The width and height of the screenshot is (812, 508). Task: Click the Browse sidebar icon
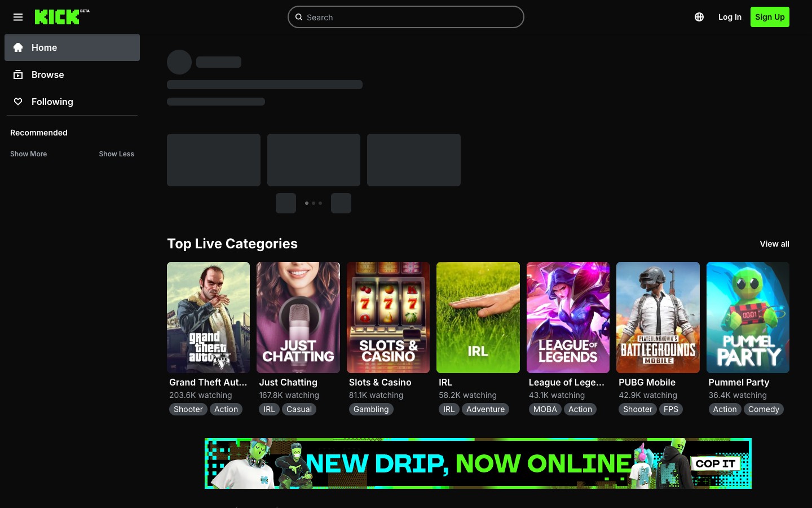pyautogui.click(x=18, y=75)
